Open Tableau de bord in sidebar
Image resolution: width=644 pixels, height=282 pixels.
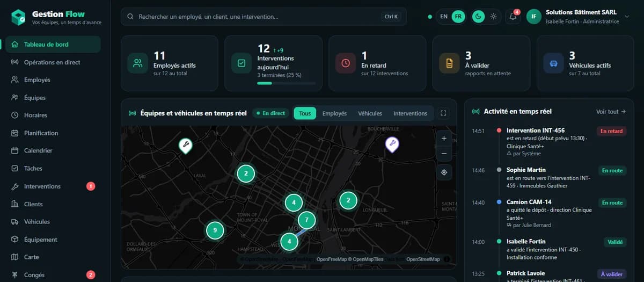(x=53, y=45)
